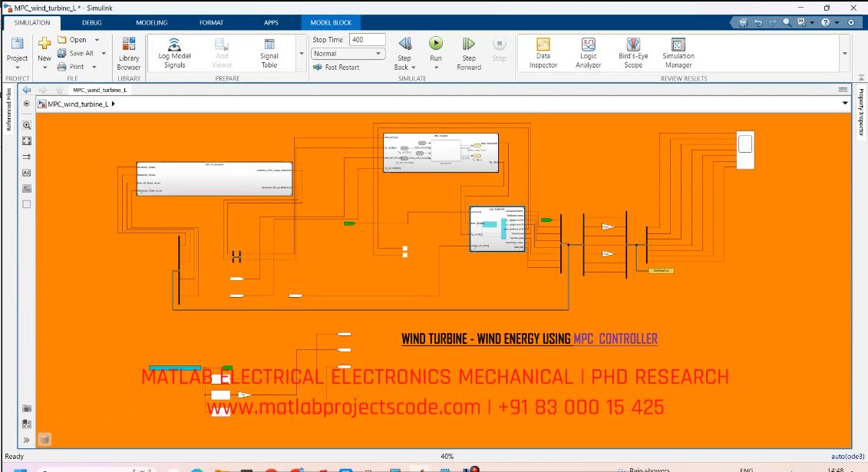
Task: Run the simulation with the green play button
Action: point(436,45)
